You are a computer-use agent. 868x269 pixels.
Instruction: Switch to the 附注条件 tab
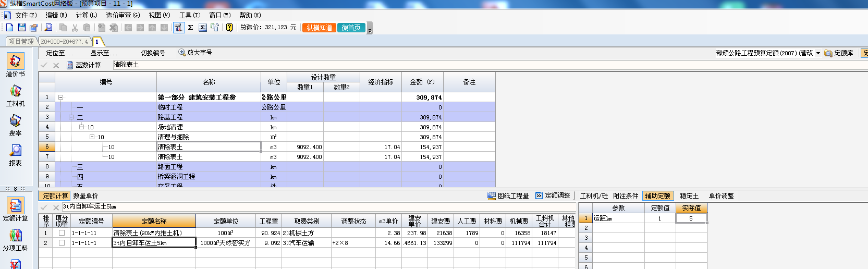(x=626, y=196)
